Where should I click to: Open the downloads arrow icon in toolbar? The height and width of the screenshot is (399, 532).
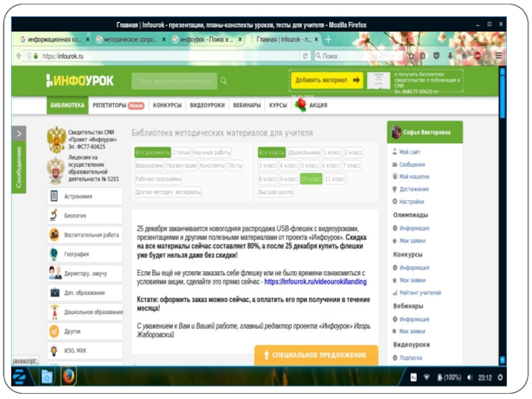[x=450, y=56]
